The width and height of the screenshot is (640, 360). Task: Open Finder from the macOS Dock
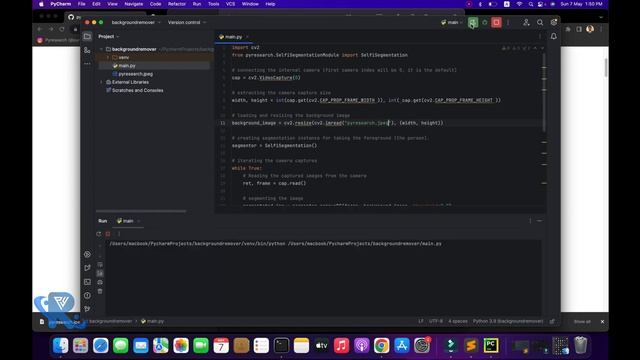coord(60,346)
